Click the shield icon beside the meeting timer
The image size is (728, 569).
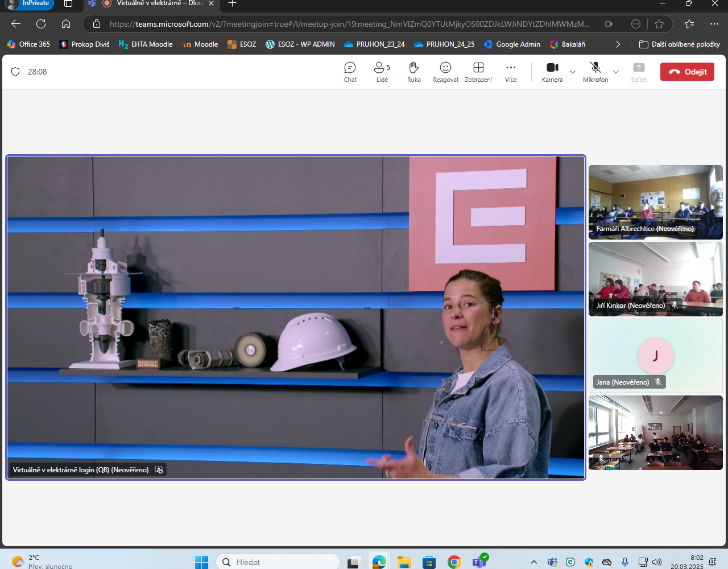coord(15,72)
